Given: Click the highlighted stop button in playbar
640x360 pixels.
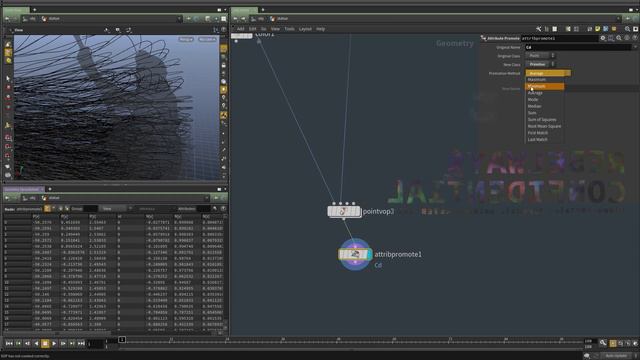Looking at the screenshot, I should [x=45, y=344].
